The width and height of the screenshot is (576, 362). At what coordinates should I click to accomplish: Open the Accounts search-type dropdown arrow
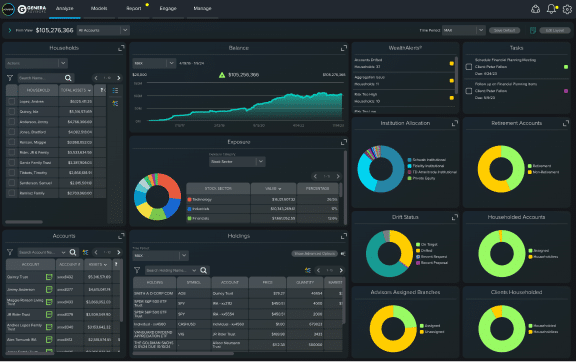tap(63, 252)
